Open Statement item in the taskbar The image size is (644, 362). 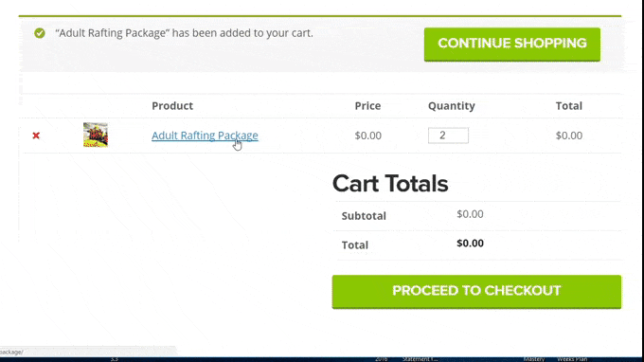point(420,359)
